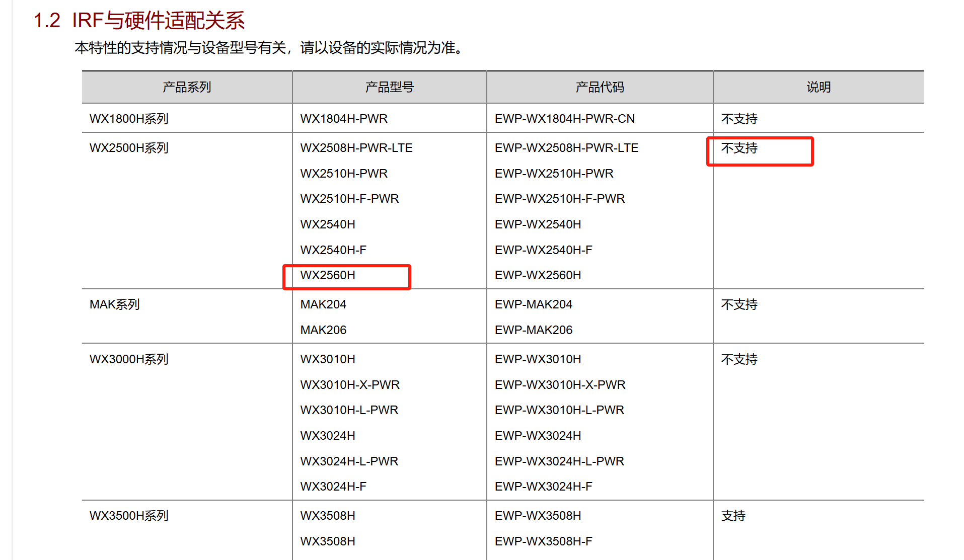Screen dimensions: 964x560
Task: Click the "EWP-WX2510H-F-PWR" product code
Action: click(559, 199)
